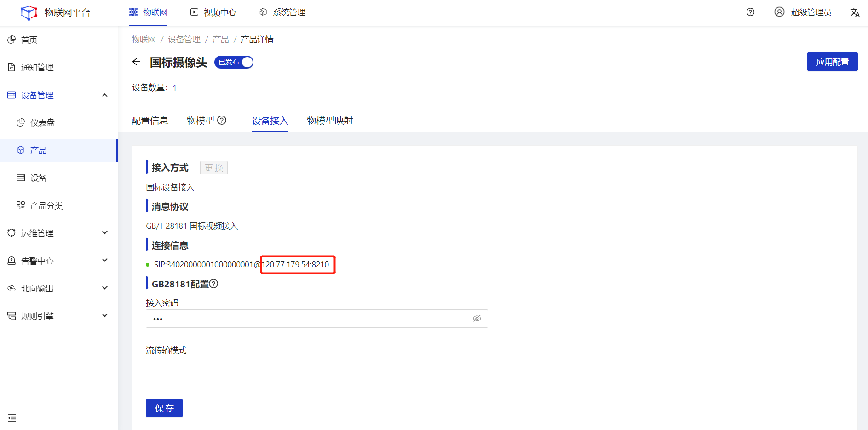Click the 物模型 help question icon
Screen dimensions: 868x430
point(222,120)
